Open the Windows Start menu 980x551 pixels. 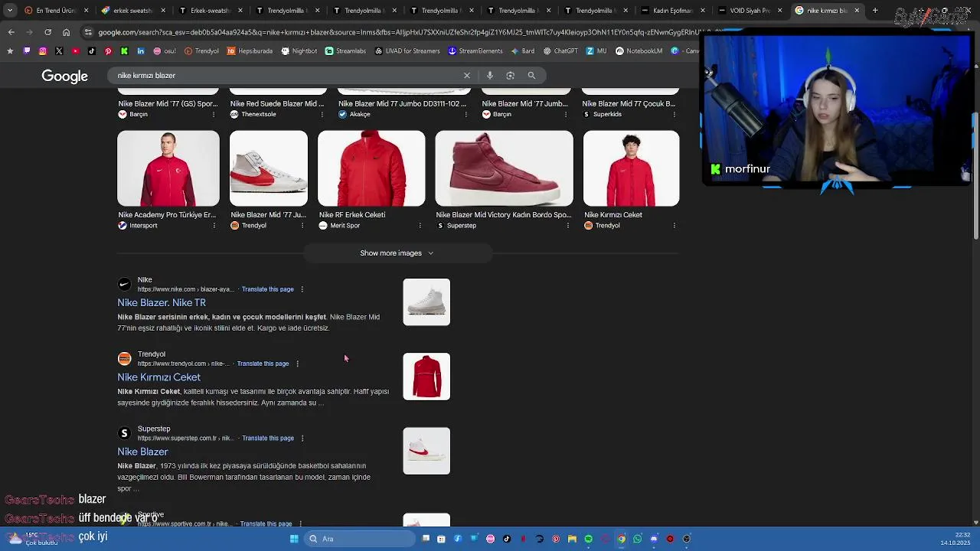[294, 539]
